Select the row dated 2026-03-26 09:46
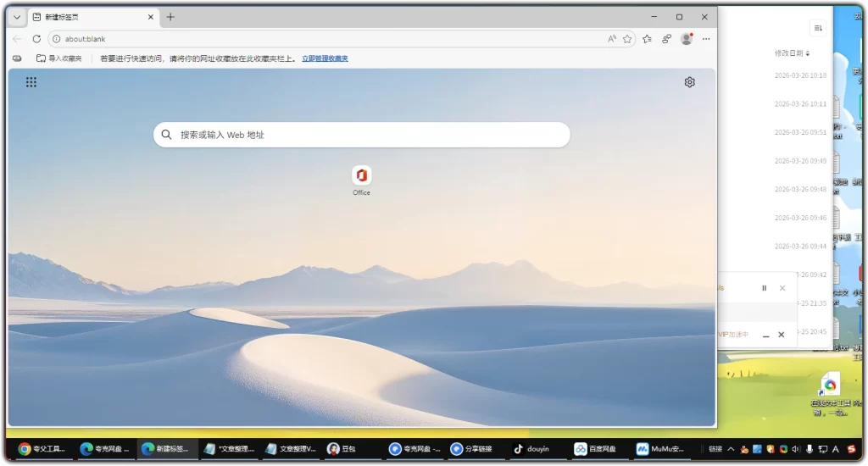This screenshot has height=466, width=868. (x=800, y=218)
